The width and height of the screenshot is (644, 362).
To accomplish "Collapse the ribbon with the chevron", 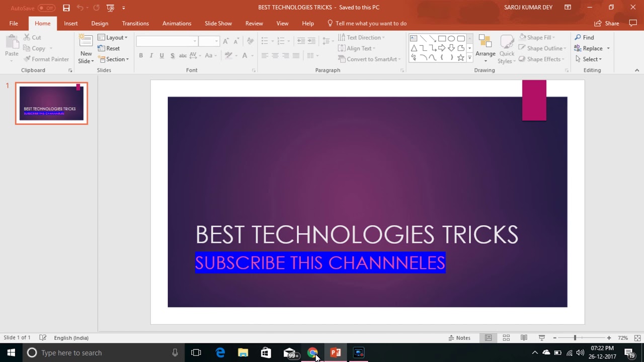I will 636,70.
